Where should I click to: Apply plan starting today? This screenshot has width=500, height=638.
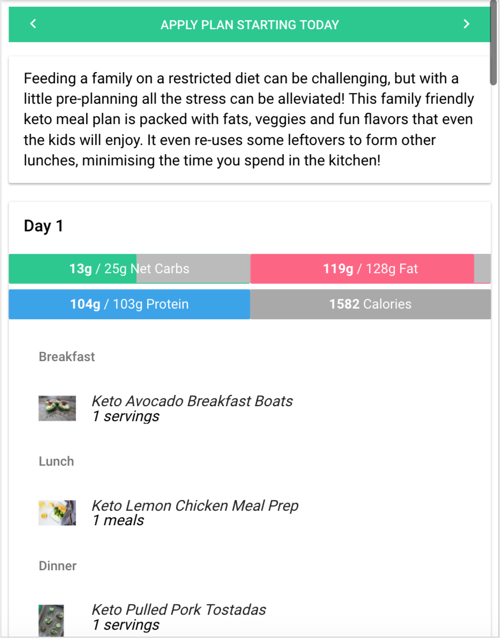(249, 25)
